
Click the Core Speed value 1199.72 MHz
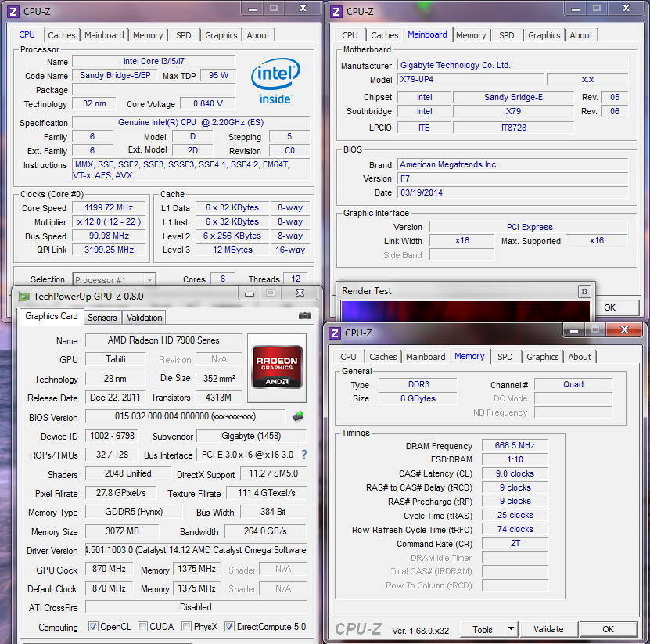click(x=109, y=208)
